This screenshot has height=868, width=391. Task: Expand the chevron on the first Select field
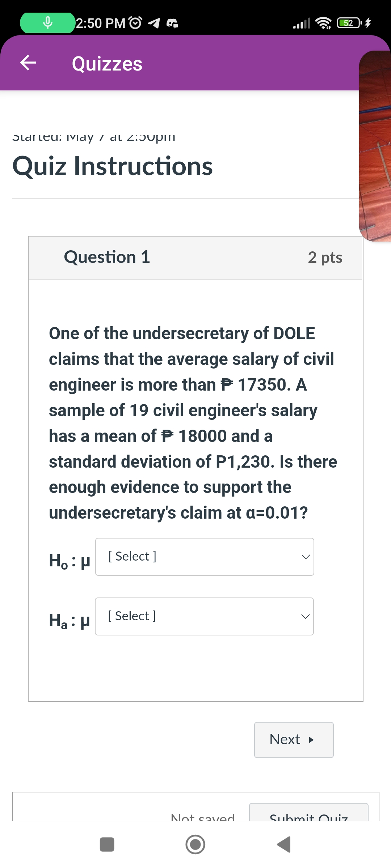point(305,557)
